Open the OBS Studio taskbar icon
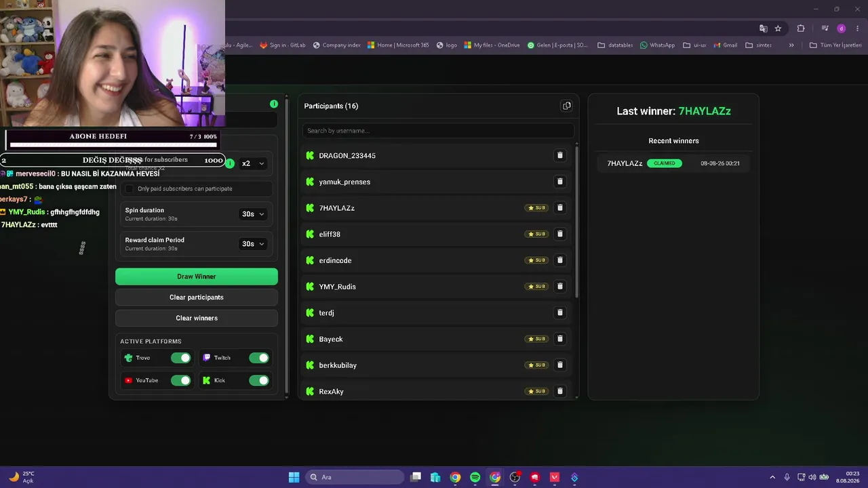 tap(515, 477)
